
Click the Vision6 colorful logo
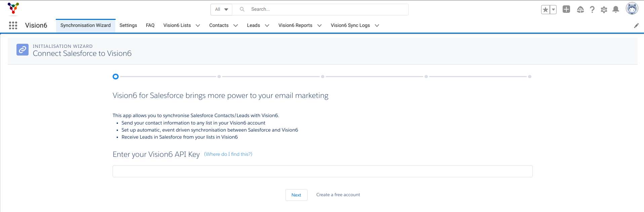click(13, 8)
